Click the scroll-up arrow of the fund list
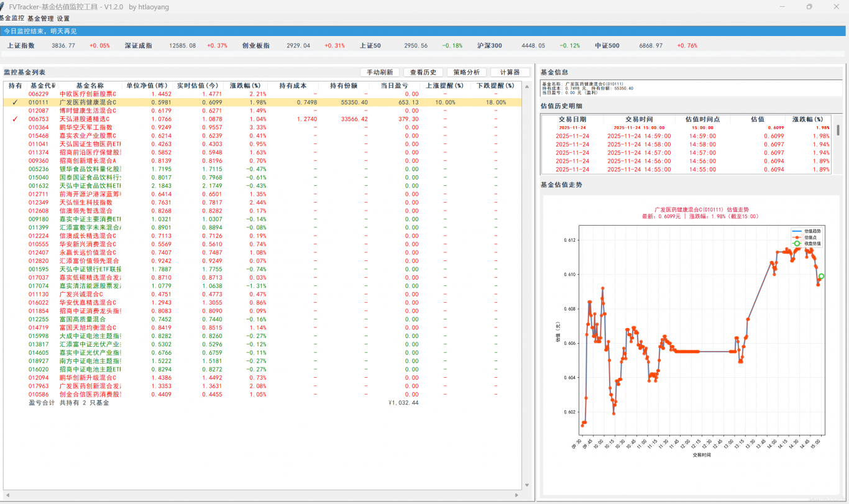 (x=527, y=86)
